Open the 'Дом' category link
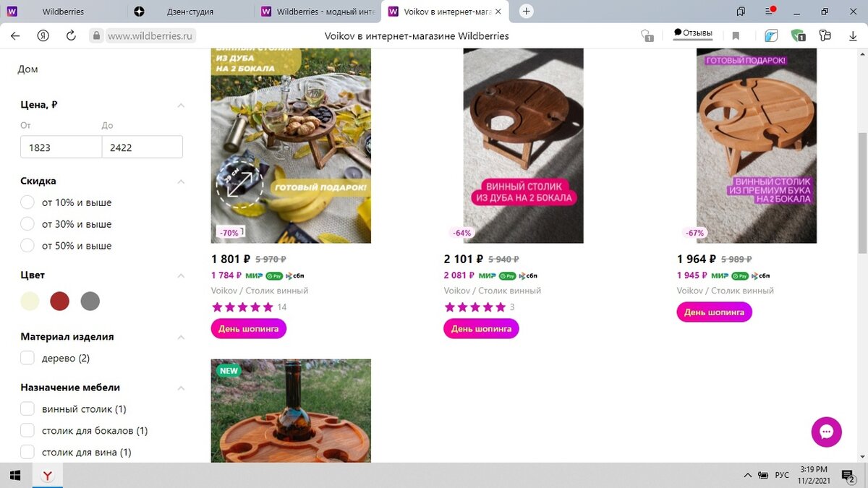 pos(27,69)
